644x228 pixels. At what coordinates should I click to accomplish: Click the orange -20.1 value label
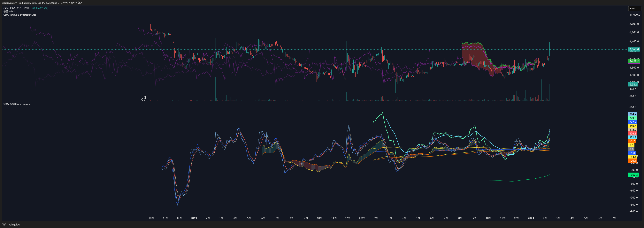click(632, 161)
